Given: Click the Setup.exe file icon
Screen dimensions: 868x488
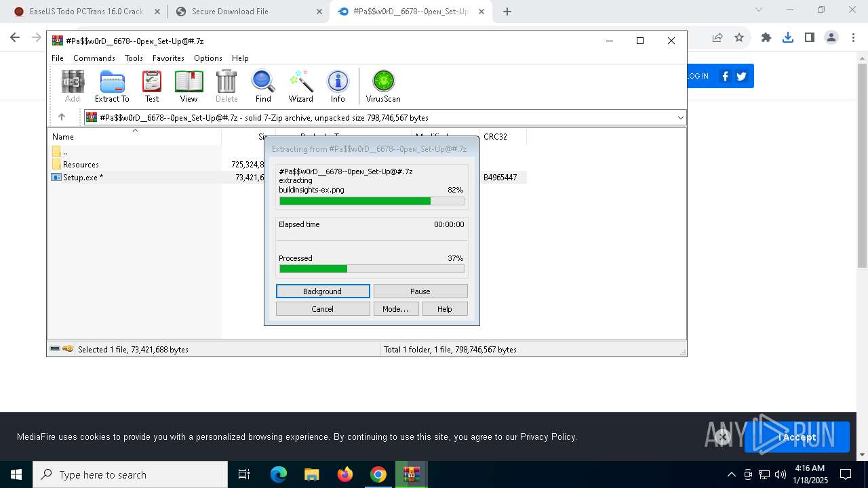Looking at the screenshot, I should tap(56, 177).
